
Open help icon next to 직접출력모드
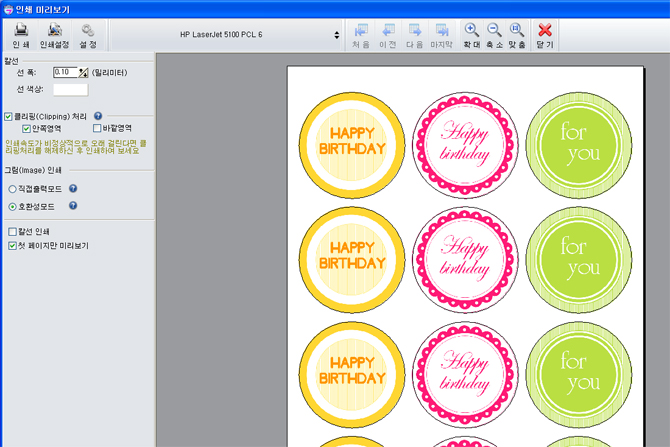[x=73, y=188]
